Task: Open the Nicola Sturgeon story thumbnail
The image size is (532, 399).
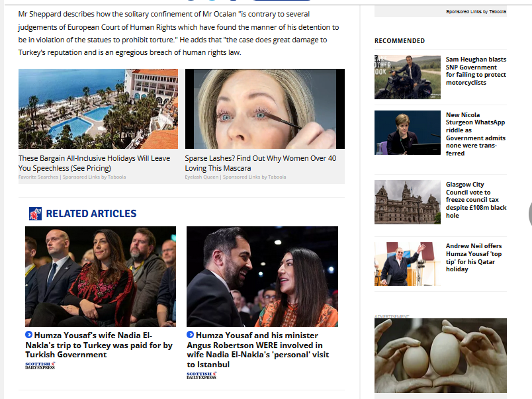Action: click(408, 132)
